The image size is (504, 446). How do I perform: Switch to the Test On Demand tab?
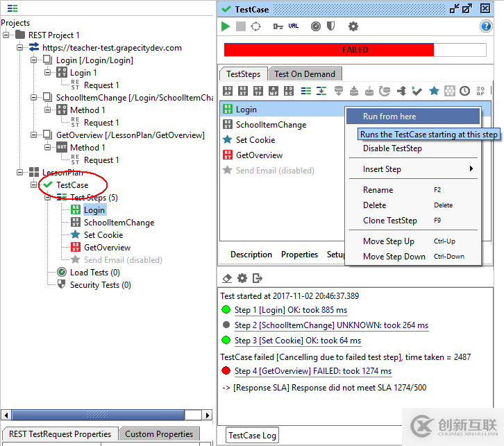click(x=304, y=74)
